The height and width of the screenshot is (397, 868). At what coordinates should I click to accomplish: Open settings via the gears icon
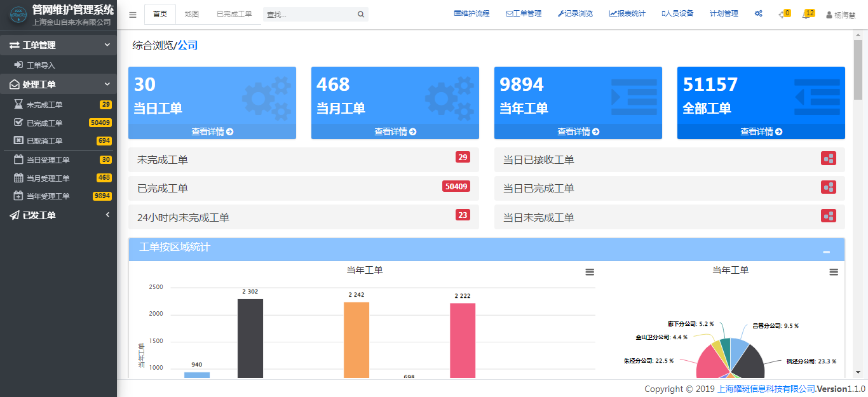758,13
